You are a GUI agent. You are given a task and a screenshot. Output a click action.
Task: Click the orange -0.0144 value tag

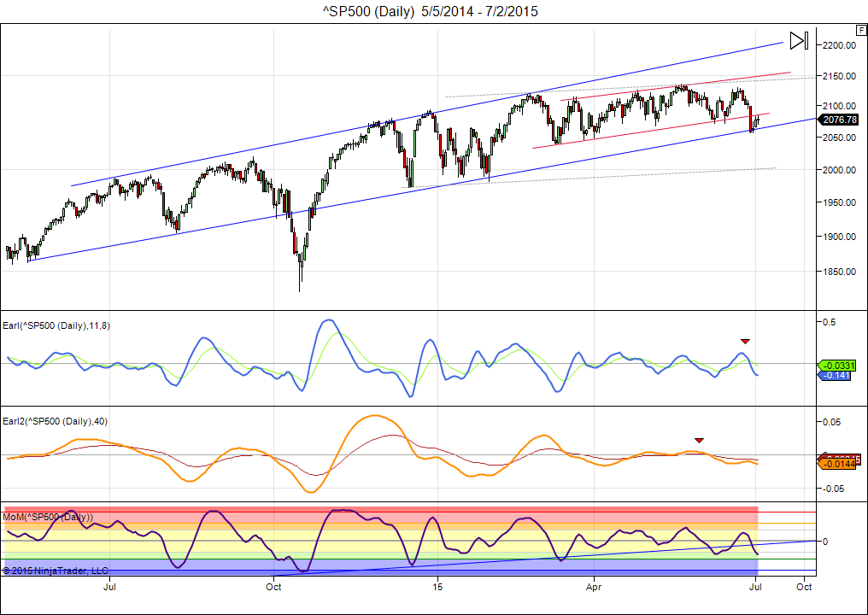(x=837, y=464)
